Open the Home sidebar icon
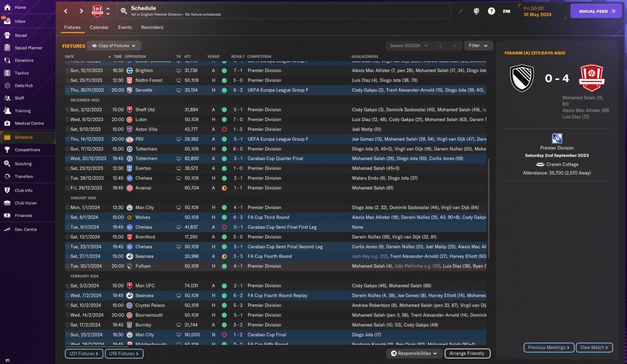 pyautogui.click(x=7, y=7)
